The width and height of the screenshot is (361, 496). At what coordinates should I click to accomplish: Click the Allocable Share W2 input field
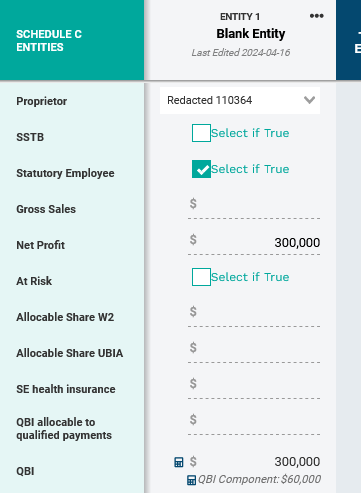coord(254,315)
